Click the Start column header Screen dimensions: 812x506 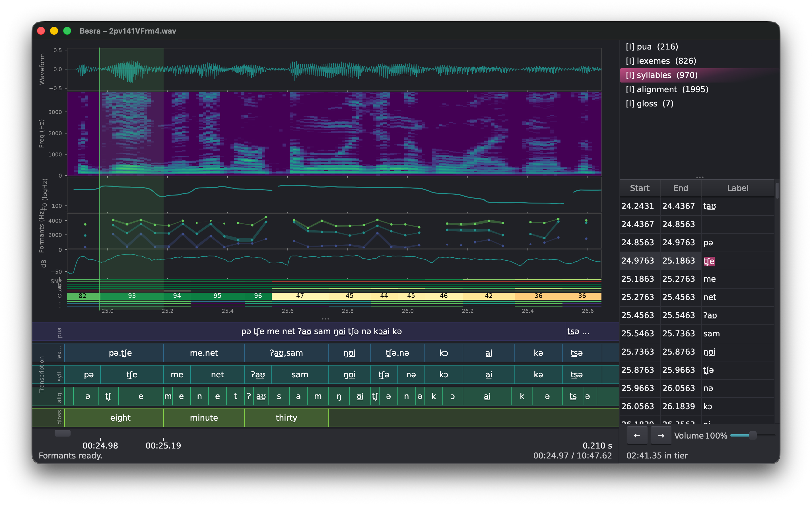[640, 188]
